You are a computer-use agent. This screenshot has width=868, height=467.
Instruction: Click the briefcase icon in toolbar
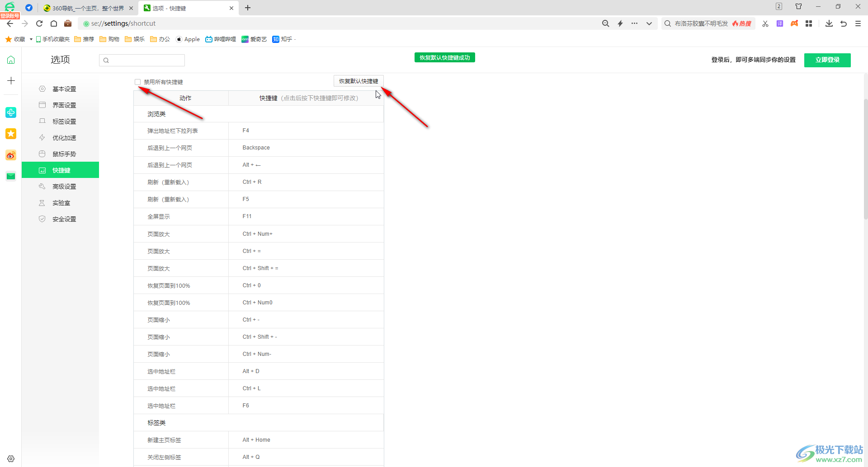click(68, 23)
